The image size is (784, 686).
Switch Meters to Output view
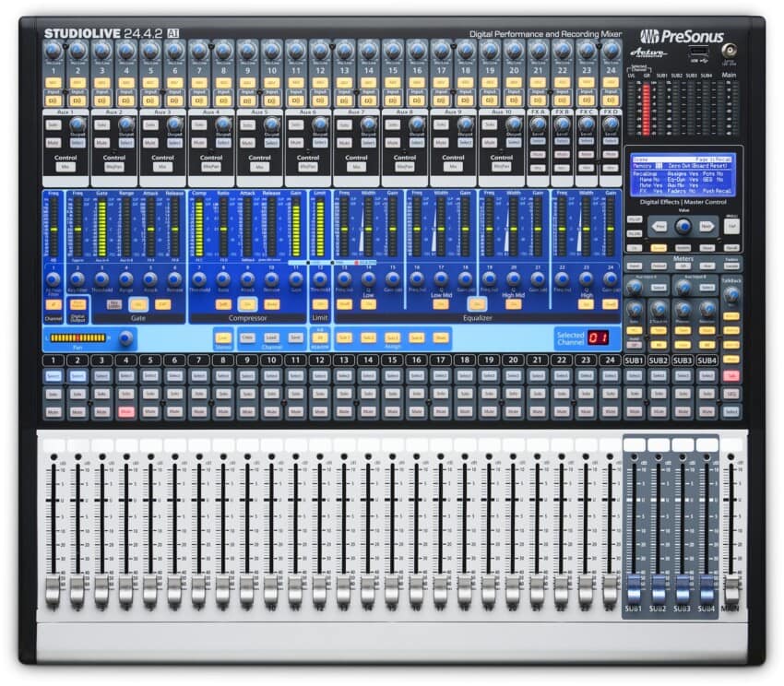pyautogui.click(x=659, y=266)
